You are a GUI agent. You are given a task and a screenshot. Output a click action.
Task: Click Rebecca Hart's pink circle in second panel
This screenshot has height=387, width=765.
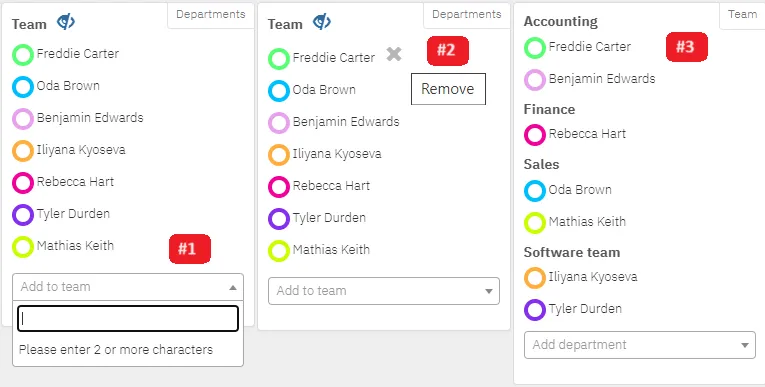[279, 187]
